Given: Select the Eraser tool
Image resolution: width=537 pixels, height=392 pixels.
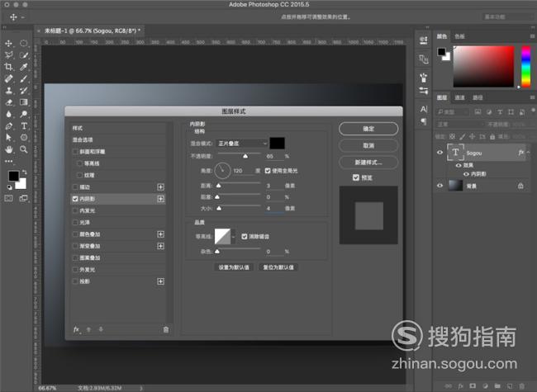Looking at the screenshot, I should pyautogui.click(x=8, y=102).
